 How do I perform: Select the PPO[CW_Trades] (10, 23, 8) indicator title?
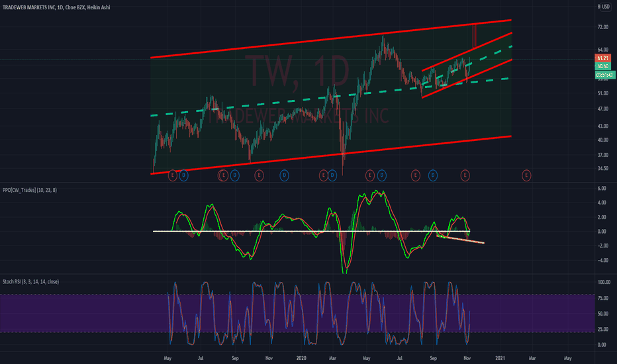tap(30, 190)
